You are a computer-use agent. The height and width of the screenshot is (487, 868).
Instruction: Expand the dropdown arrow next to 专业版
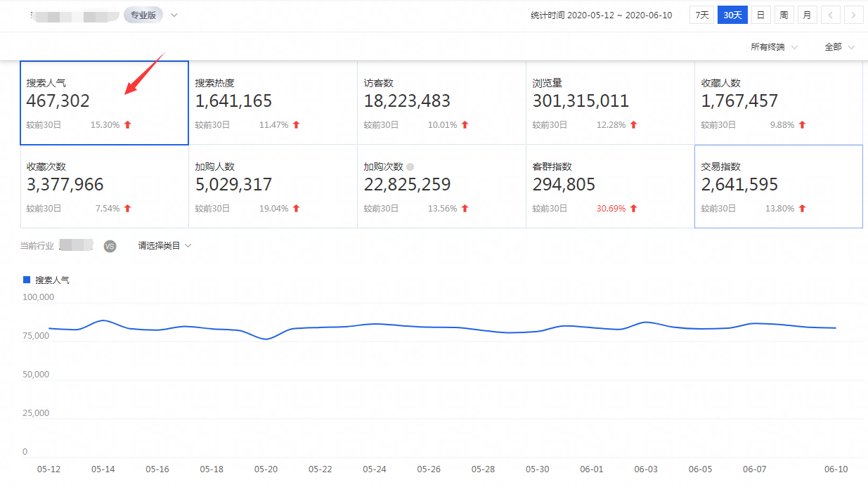click(174, 15)
